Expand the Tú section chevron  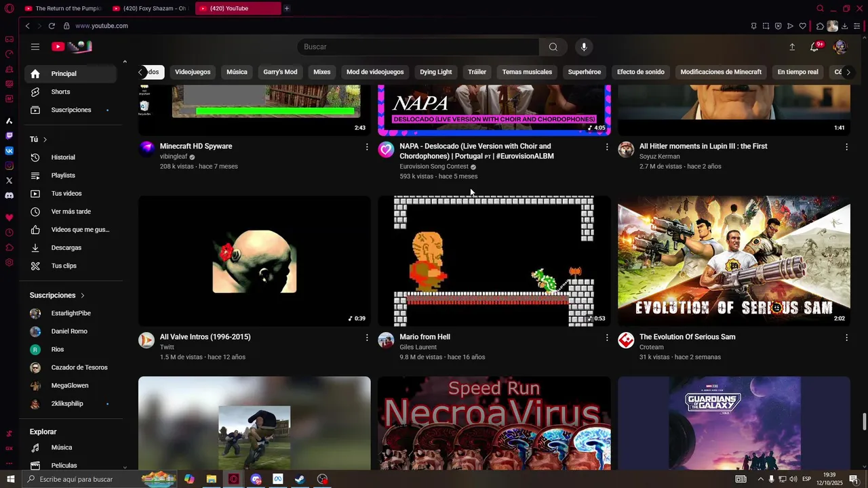45,140
